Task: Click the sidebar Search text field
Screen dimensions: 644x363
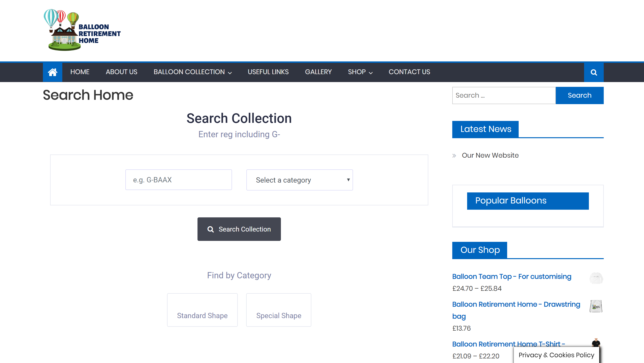Action: (504, 95)
